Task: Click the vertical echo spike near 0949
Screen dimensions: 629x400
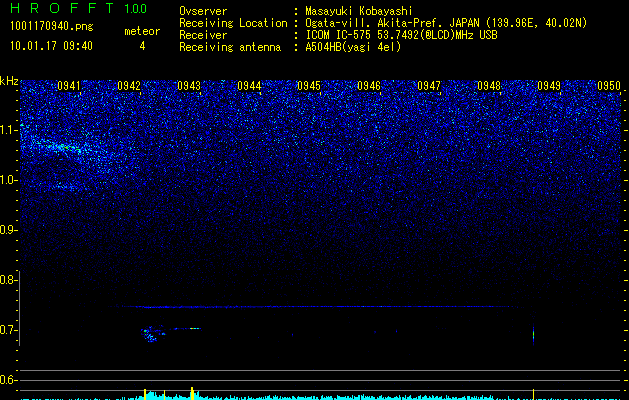Action: tap(533, 335)
